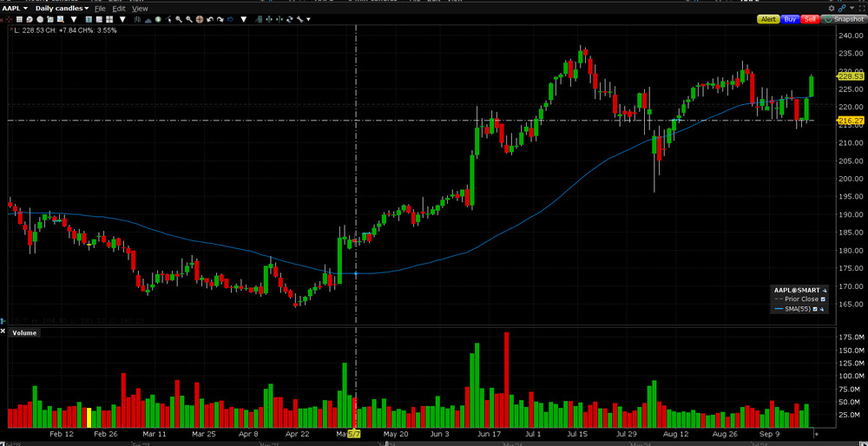This screenshot has width=868, height=446.
Task: Open the View menu
Action: (x=140, y=8)
